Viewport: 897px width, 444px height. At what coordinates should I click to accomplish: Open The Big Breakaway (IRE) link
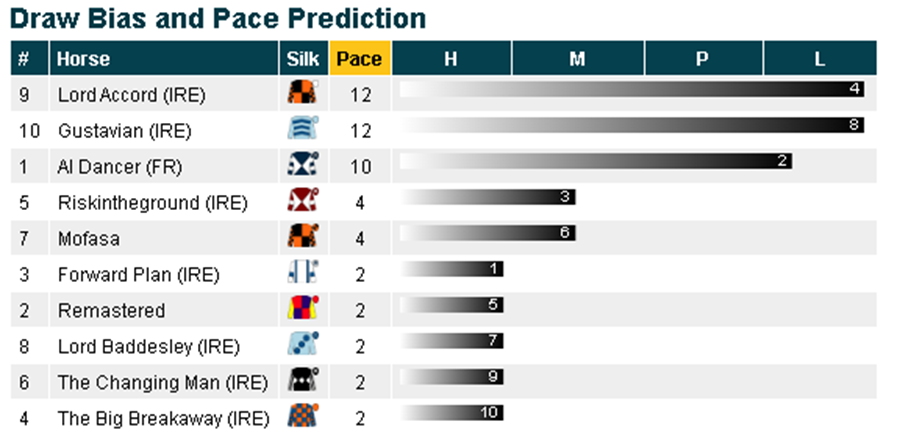[x=163, y=419]
